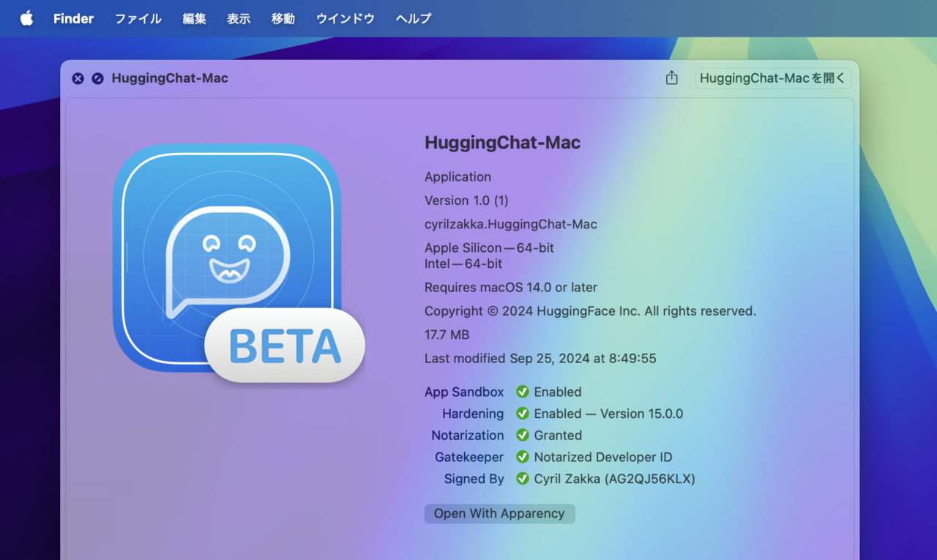Open the 表示 menu
The height and width of the screenshot is (560, 937).
(x=239, y=19)
